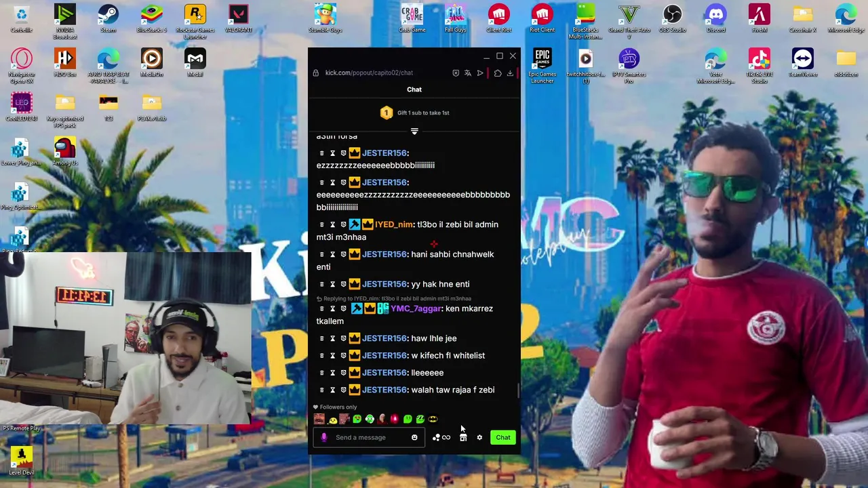The image size is (868, 488).
Task: Select Among Us desktop shortcut
Action: click(64, 151)
